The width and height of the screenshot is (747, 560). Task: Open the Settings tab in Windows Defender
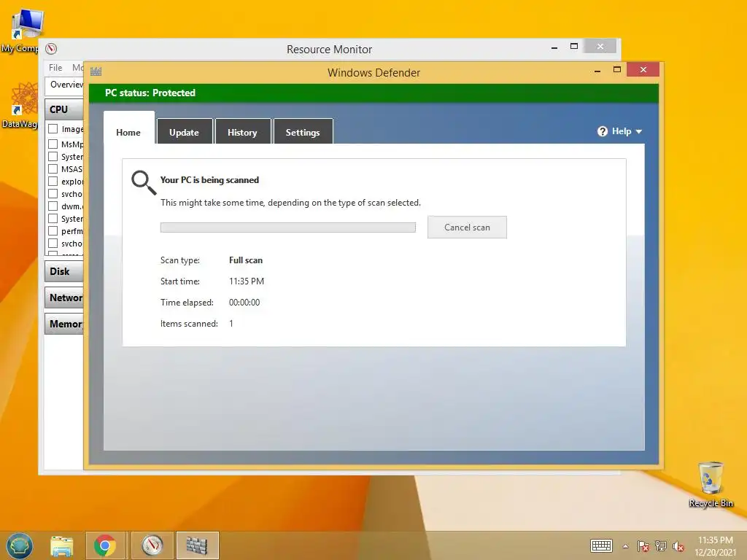click(x=303, y=132)
